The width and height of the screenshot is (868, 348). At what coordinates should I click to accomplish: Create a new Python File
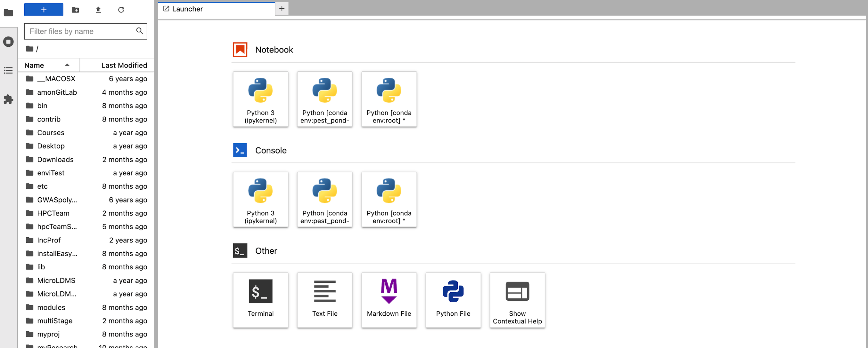coord(453,300)
